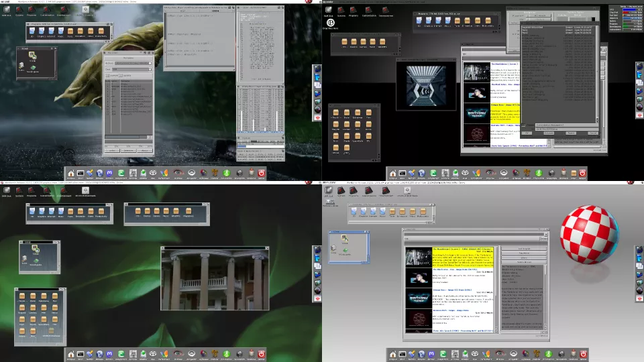Click video list vertical scrollbar on Boing desktop
This screenshot has height=362, width=644.
[x=497, y=288]
